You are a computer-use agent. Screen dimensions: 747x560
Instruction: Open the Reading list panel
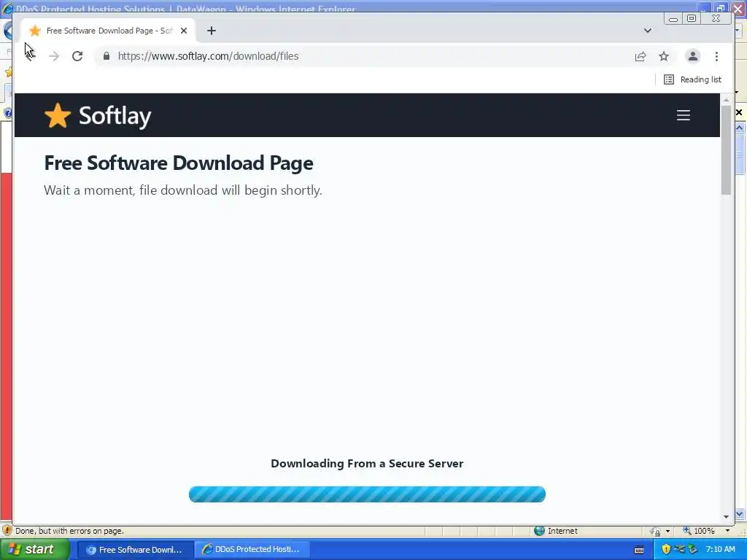pyautogui.click(x=693, y=79)
